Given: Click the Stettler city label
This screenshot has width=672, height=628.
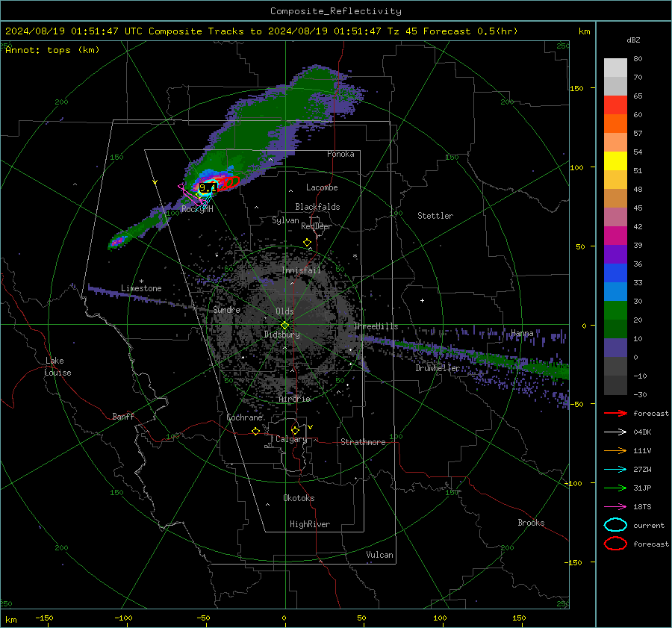Looking at the screenshot, I should [435, 216].
